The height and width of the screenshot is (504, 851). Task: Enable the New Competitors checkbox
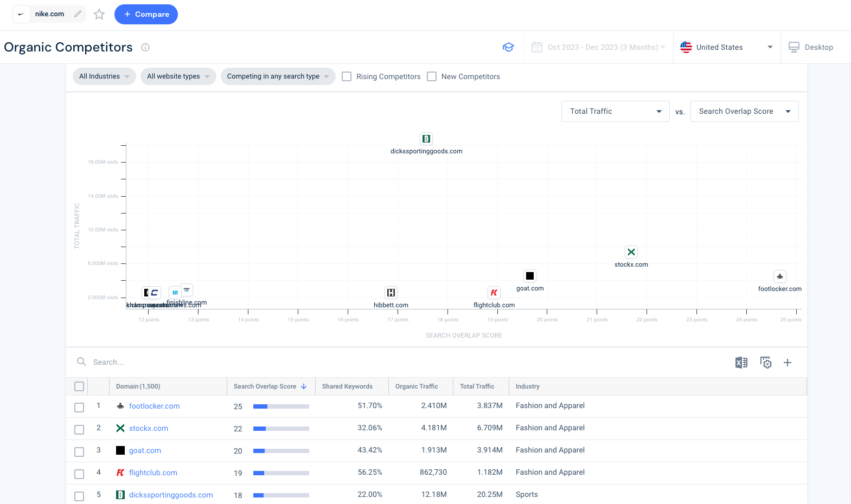(x=432, y=76)
